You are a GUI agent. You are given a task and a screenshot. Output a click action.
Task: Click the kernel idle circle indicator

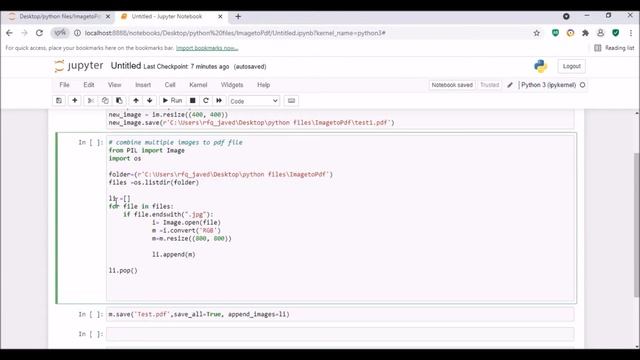582,85
